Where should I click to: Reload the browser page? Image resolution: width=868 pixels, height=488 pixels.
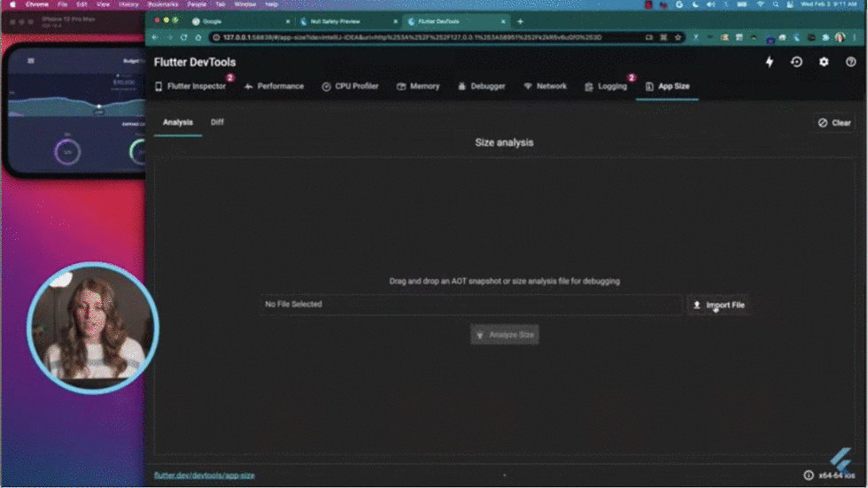pos(184,37)
